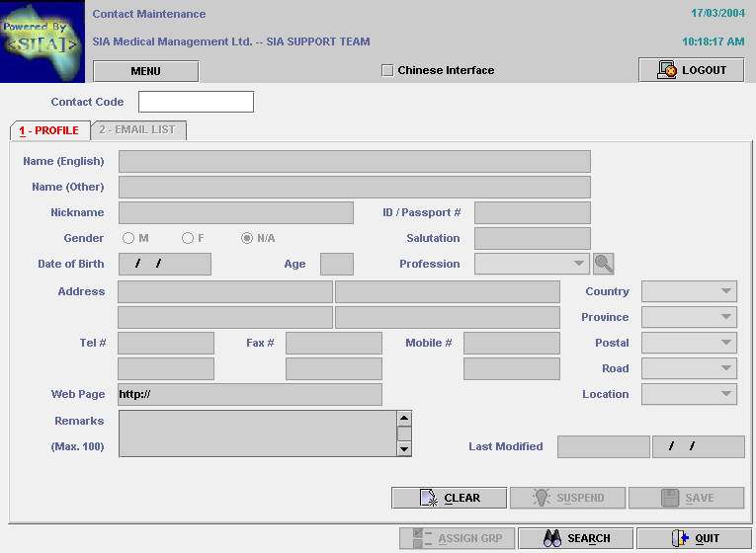Viewport: 756px width, 553px height.
Task: Click the Assign Grp button
Action: pyautogui.click(x=457, y=538)
